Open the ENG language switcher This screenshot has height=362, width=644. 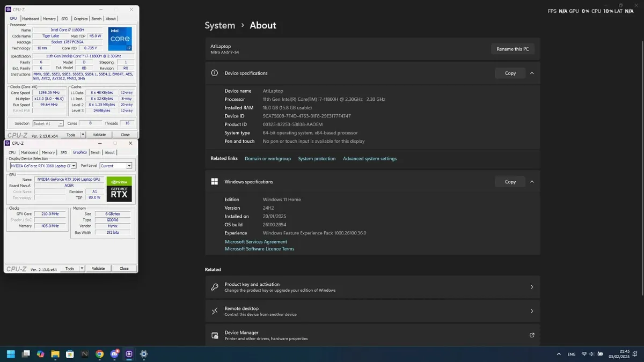572,354
